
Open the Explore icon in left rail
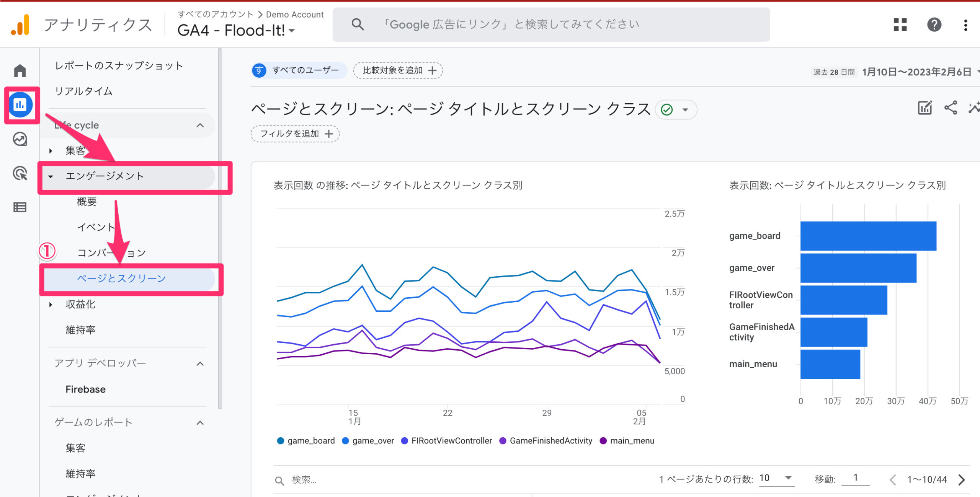tap(20, 139)
